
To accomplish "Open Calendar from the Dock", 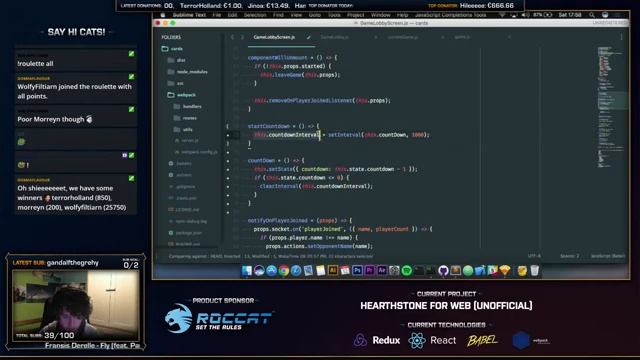I will pyautogui.click(x=345, y=271).
